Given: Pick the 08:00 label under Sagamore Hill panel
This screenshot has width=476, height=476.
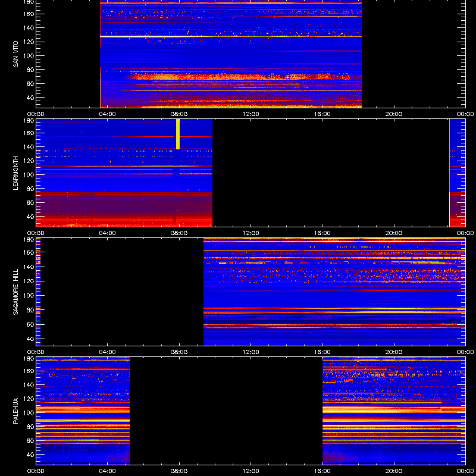Looking at the screenshot, I should (x=179, y=352).
